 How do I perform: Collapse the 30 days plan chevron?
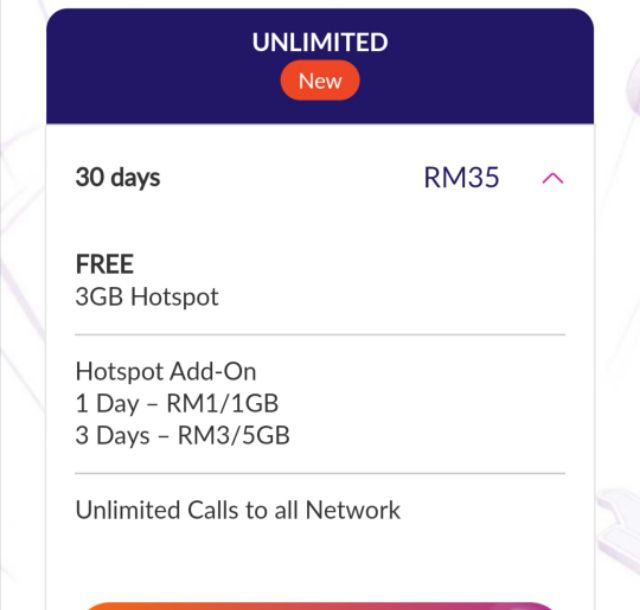coord(552,179)
